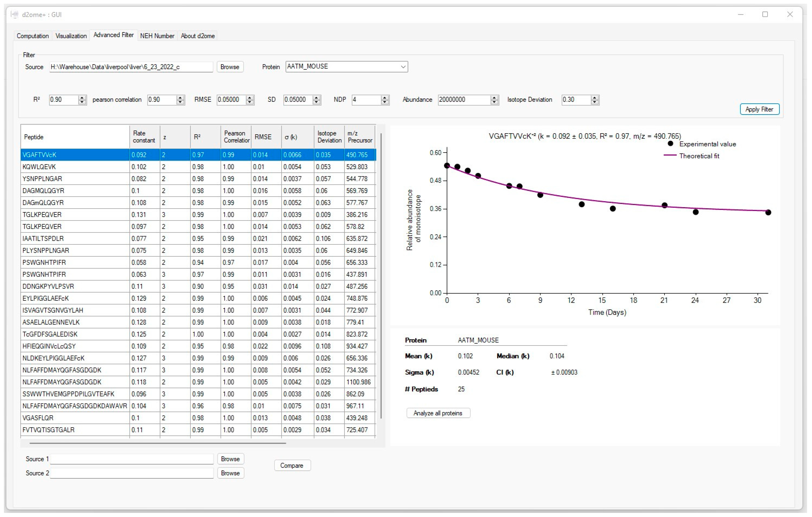Click the Source path input field
This screenshot has height=517, width=812.
[x=131, y=67]
